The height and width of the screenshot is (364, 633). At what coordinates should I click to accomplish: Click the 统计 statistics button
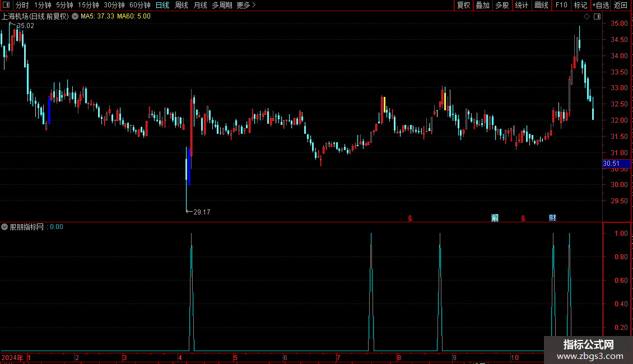click(522, 5)
